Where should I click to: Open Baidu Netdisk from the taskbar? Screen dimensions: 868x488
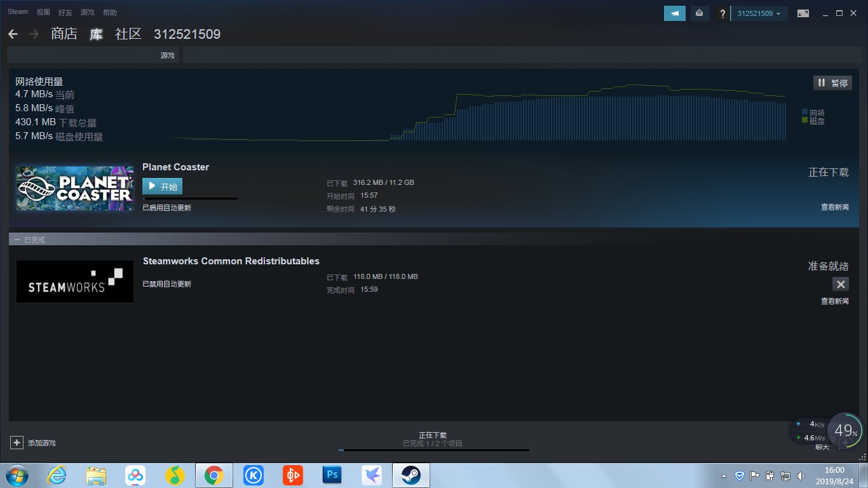tap(135, 475)
